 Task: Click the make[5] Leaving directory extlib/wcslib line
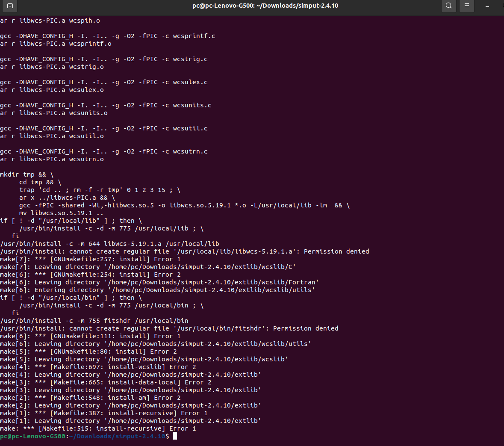pyautogui.click(x=144, y=360)
